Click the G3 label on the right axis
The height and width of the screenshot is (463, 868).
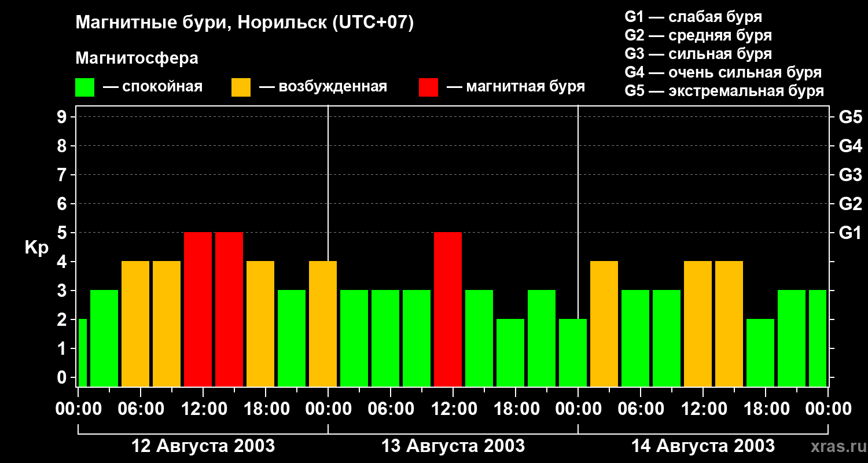tap(850, 175)
